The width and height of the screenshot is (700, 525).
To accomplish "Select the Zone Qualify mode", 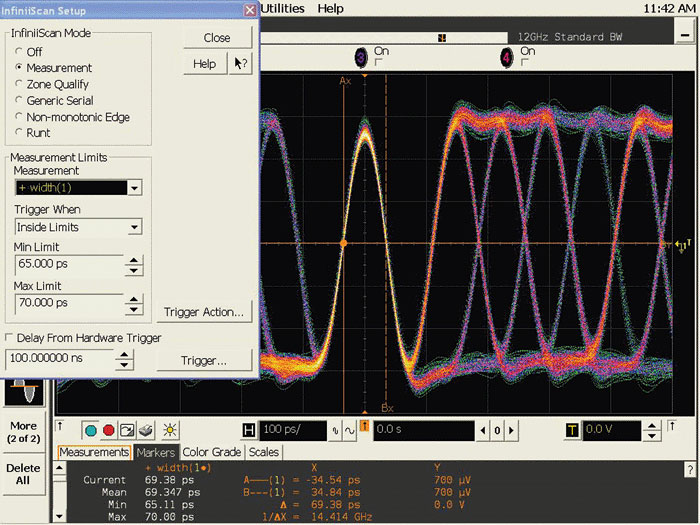I will pos(19,83).
